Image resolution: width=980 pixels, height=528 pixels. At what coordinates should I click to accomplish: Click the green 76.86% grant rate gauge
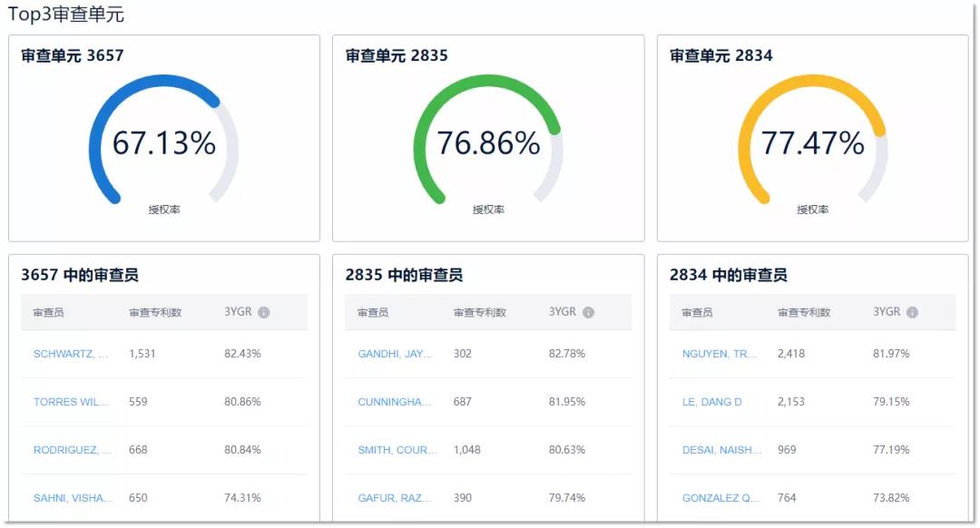click(488, 143)
